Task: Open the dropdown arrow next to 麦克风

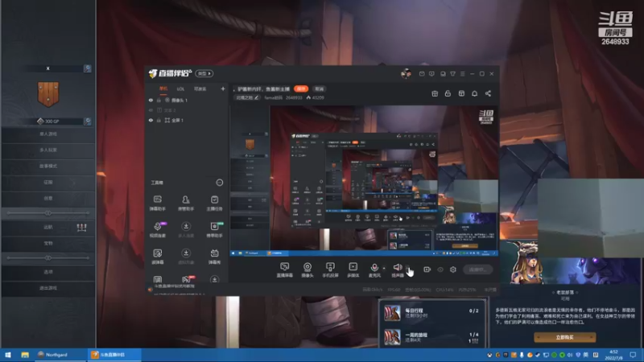Action: tap(384, 268)
